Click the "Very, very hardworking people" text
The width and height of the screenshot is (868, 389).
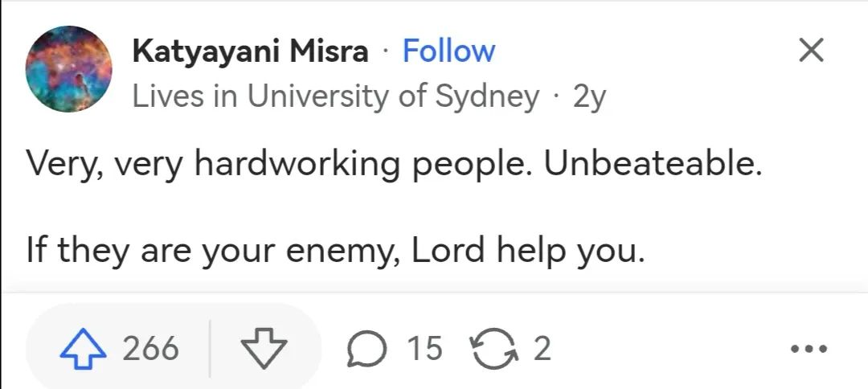(278, 165)
